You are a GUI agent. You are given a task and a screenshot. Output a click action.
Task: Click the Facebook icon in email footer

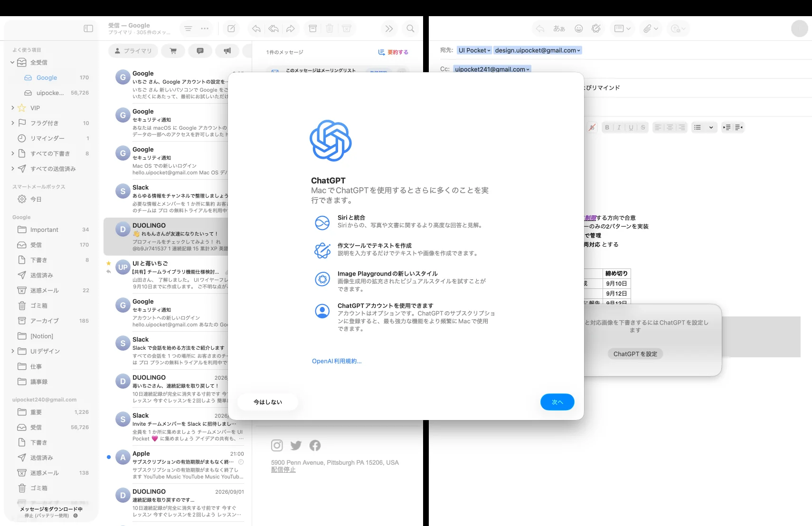tap(315, 445)
